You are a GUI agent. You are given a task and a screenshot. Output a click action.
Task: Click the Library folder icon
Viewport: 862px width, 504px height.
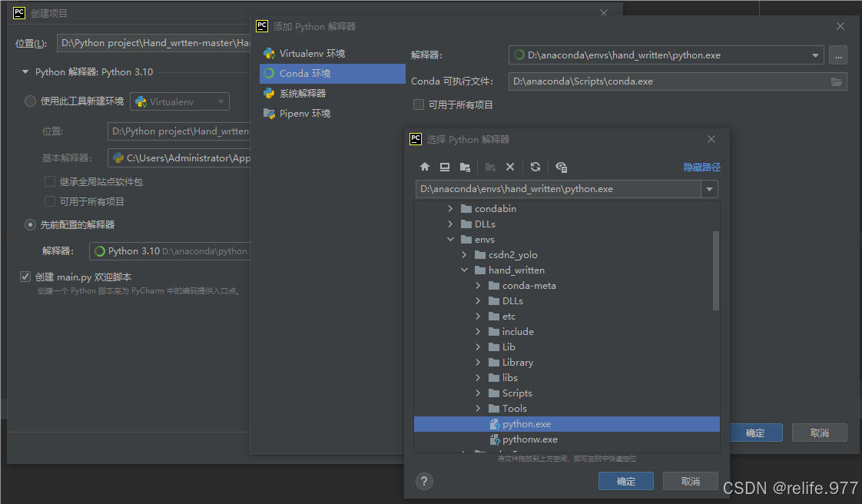click(494, 363)
